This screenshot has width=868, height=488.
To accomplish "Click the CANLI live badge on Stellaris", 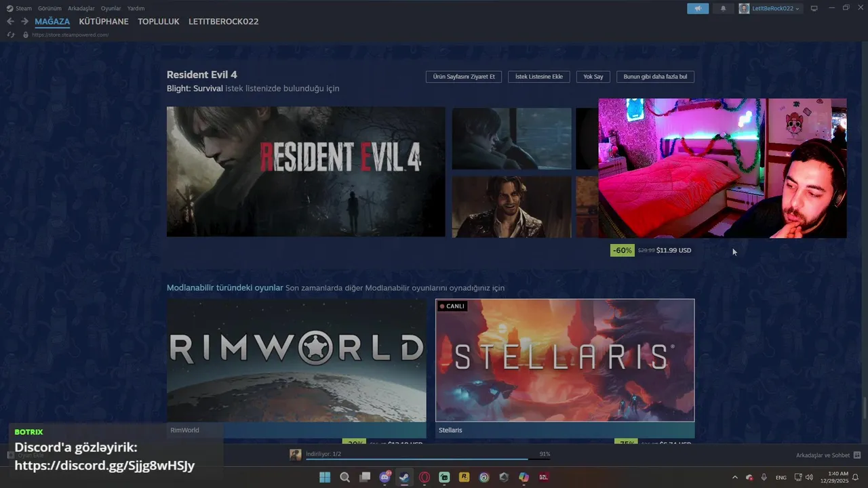I will tap(452, 306).
